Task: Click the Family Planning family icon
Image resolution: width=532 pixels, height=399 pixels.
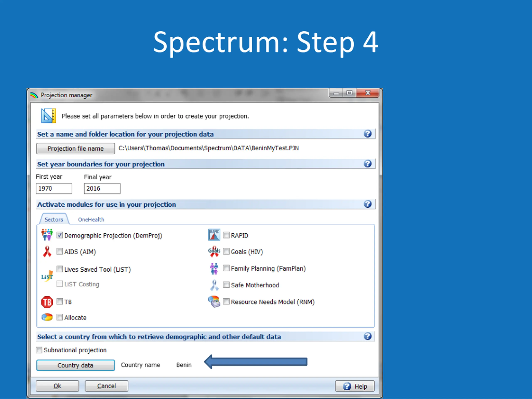Action: tap(214, 268)
